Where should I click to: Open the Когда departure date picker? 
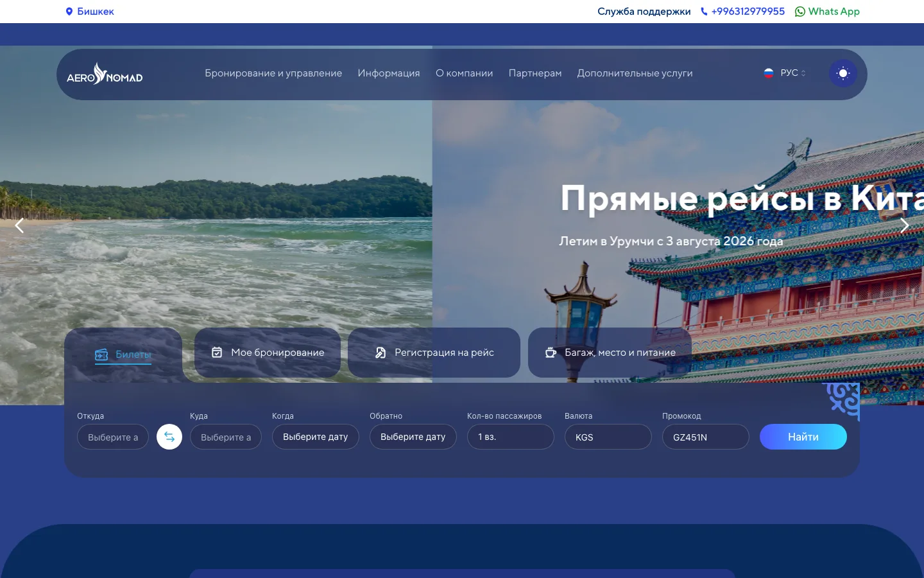click(x=316, y=437)
